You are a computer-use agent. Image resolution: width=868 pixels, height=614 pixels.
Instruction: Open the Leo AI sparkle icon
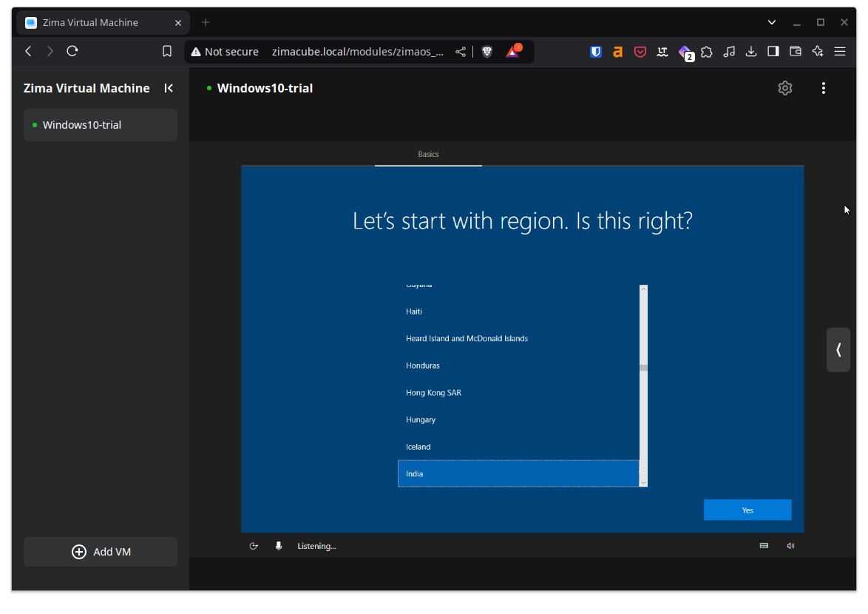(818, 52)
